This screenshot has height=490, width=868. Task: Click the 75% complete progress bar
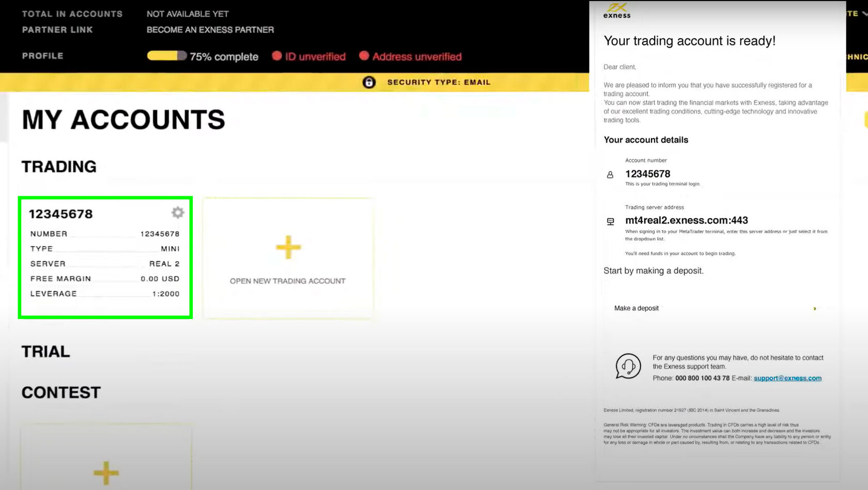click(x=167, y=55)
